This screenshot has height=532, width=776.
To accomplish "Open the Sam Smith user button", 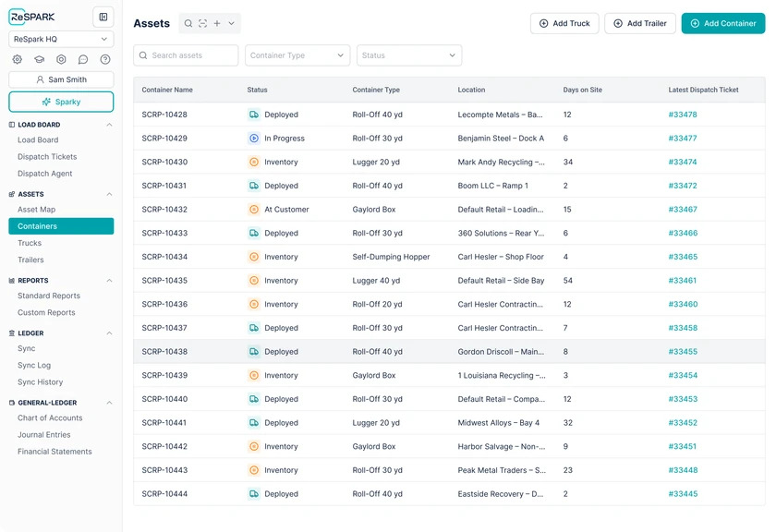I will (61, 79).
